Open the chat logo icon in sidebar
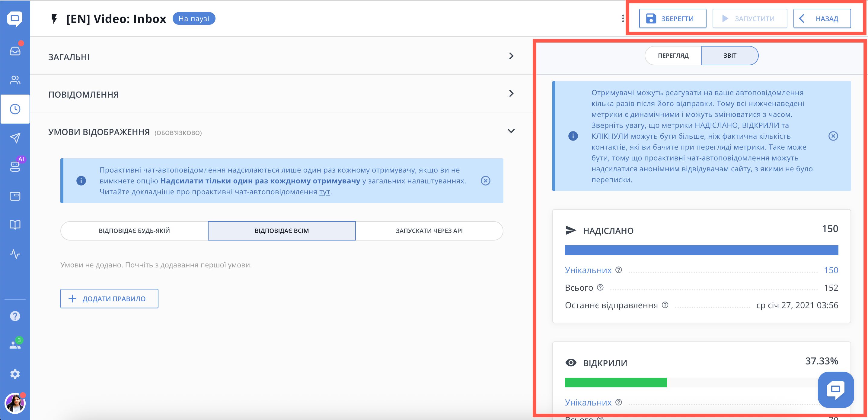868x420 pixels. (15, 19)
